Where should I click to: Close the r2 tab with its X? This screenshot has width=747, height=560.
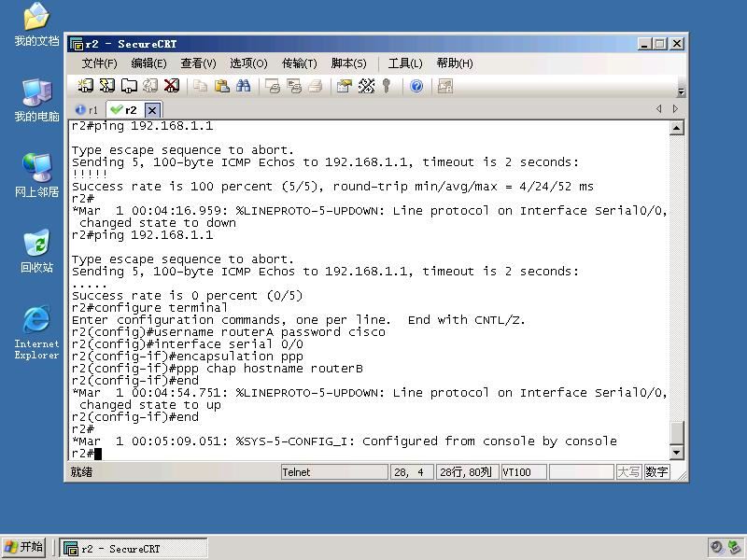[x=152, y=110]
